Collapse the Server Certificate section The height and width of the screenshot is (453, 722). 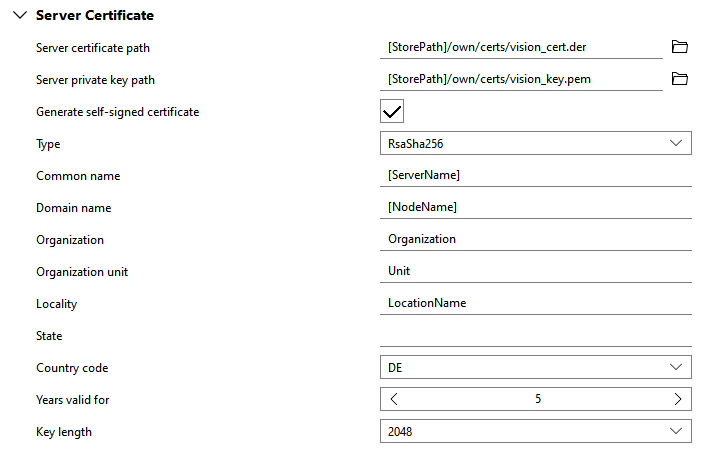coord(18,16)
